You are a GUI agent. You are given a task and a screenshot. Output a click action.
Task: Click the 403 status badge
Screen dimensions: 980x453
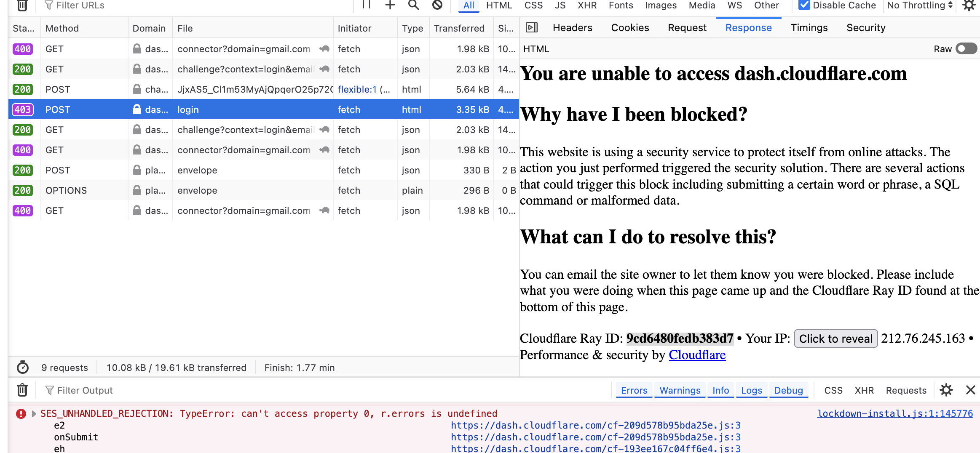click(x=23, y=109)
